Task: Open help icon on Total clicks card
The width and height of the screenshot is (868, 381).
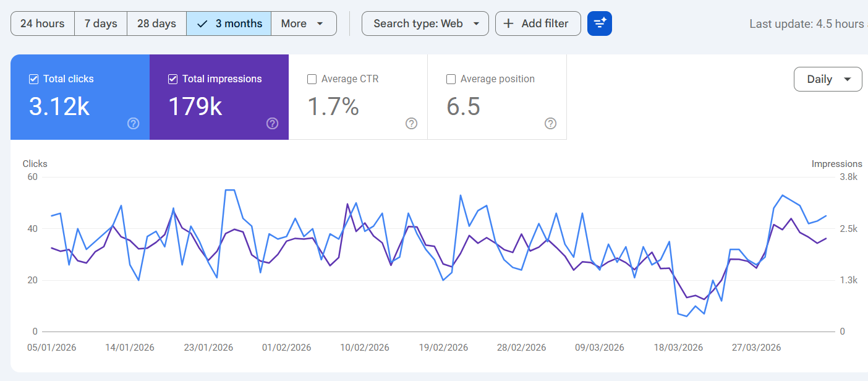Action: point(133,124)
